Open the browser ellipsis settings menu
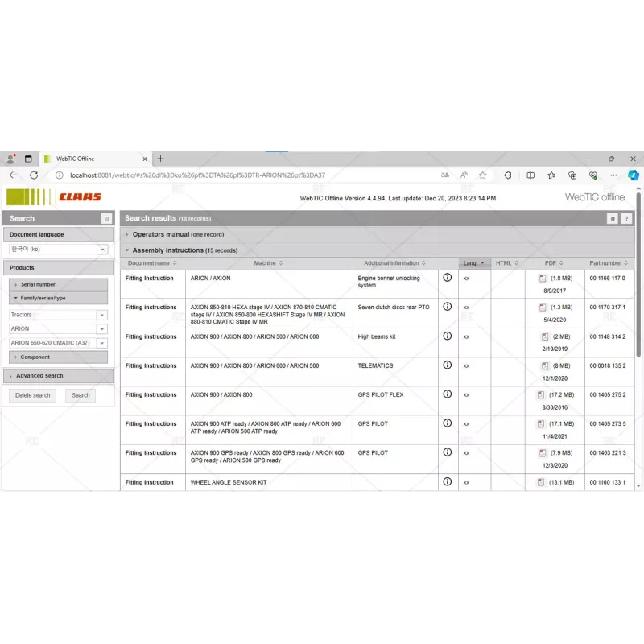Screen dimensions: 644x644 pos(613,175)
